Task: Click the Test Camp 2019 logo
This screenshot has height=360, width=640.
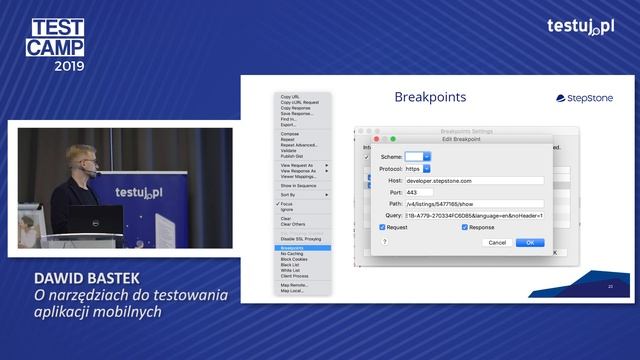Action: [x=55, y=45]
